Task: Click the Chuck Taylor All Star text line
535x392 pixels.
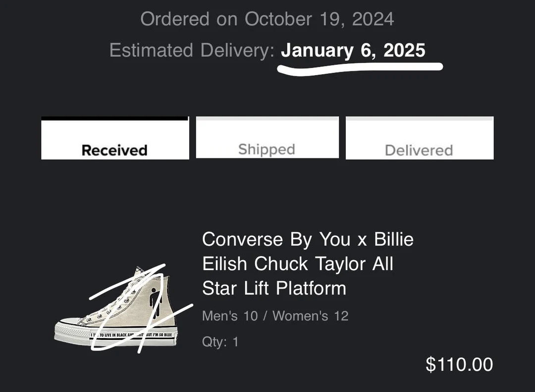Action: [x=297, y=263]
